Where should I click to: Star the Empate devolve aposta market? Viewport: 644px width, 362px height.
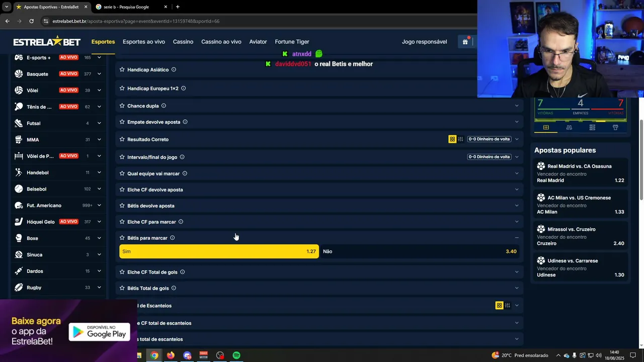tap(122, 122)
